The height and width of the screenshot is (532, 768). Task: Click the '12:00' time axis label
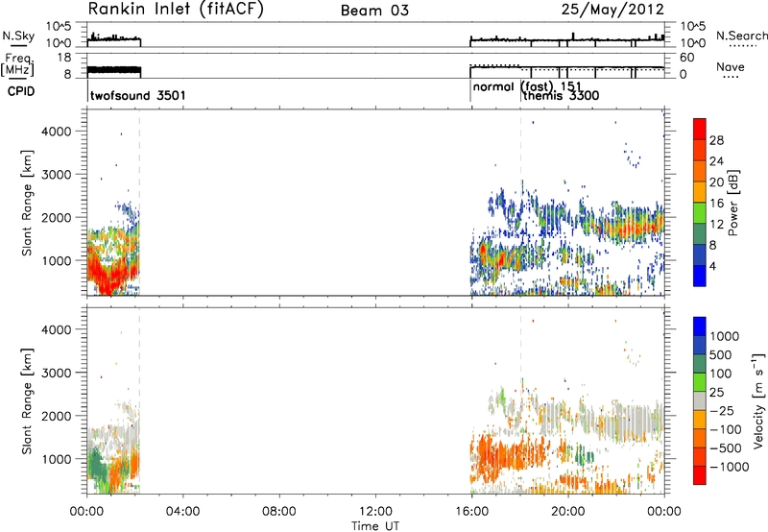pyautogui.click(x=375, y=512)
